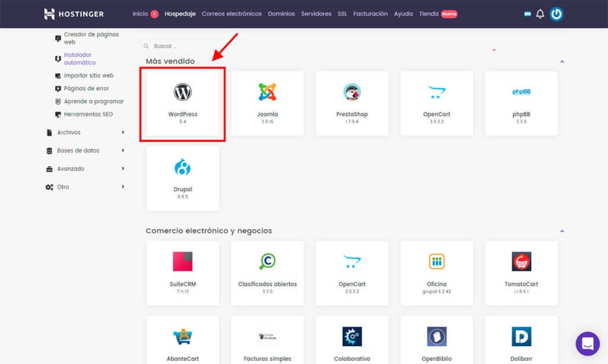Click the search magnifier icon
The width and height of the screenshot is (608, 364).
[146, 46]
